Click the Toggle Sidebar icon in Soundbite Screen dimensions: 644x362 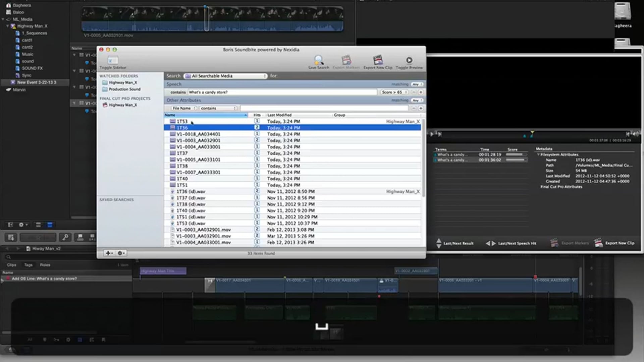click(113, 60)
